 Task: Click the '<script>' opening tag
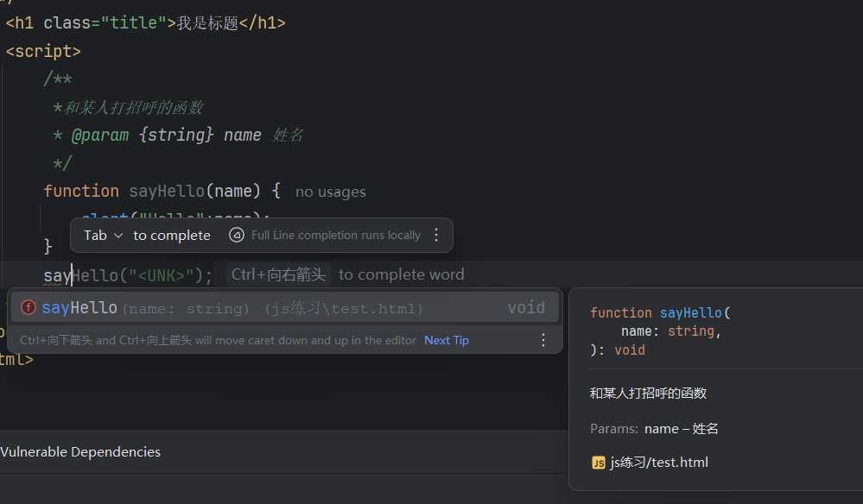point(43,51)
